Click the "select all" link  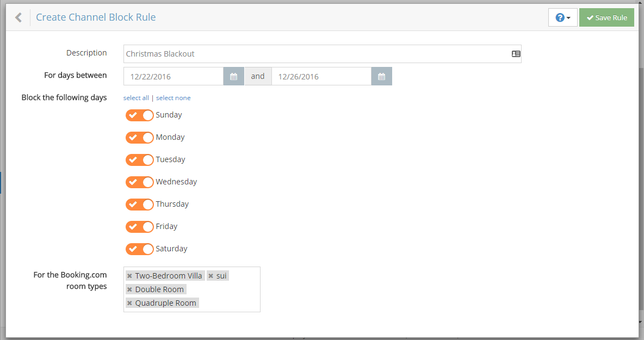136,98
